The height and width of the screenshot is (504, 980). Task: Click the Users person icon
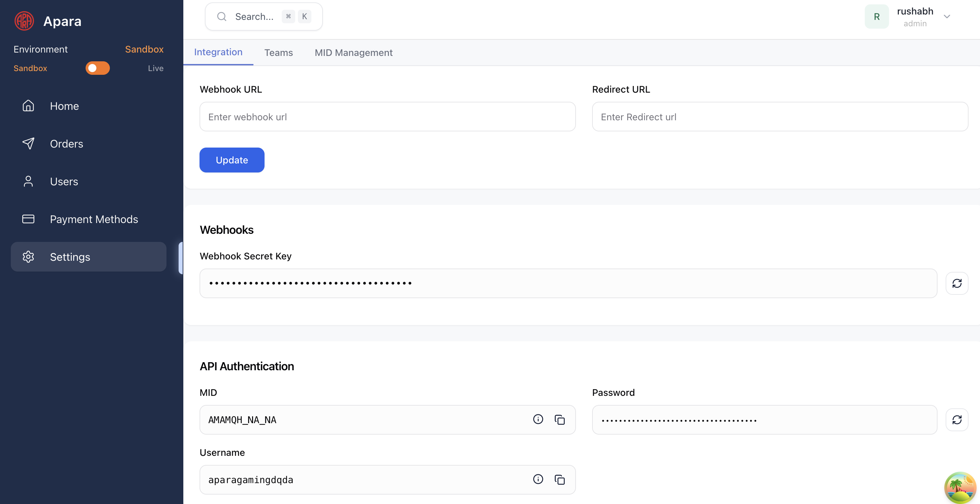(x=28, y=182)
